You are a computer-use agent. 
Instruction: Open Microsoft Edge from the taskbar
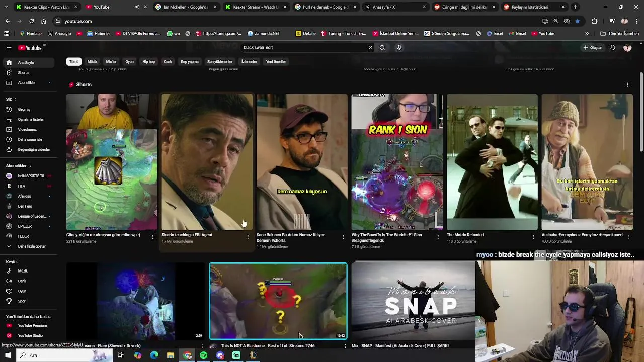coord(154,355)
